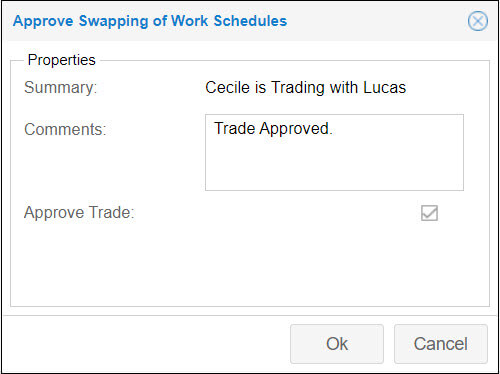Place cursor after 'Trade Approved.' text

pos(333,129)
